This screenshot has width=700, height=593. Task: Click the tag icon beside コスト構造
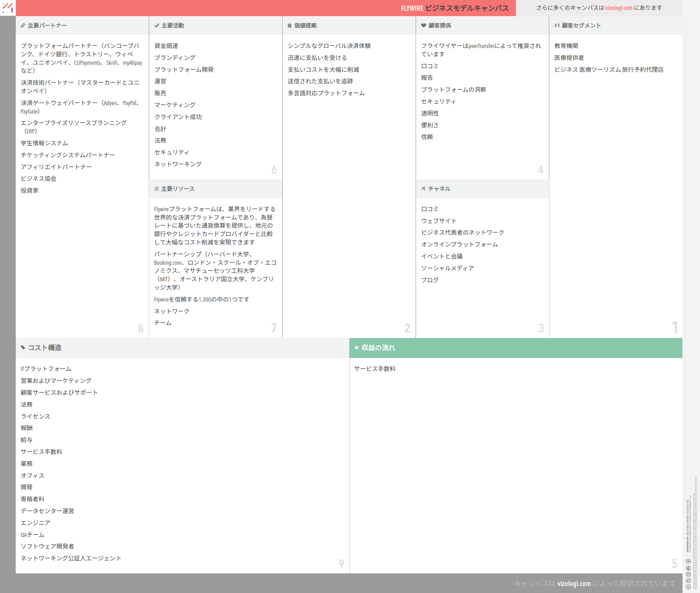point(23,347)
